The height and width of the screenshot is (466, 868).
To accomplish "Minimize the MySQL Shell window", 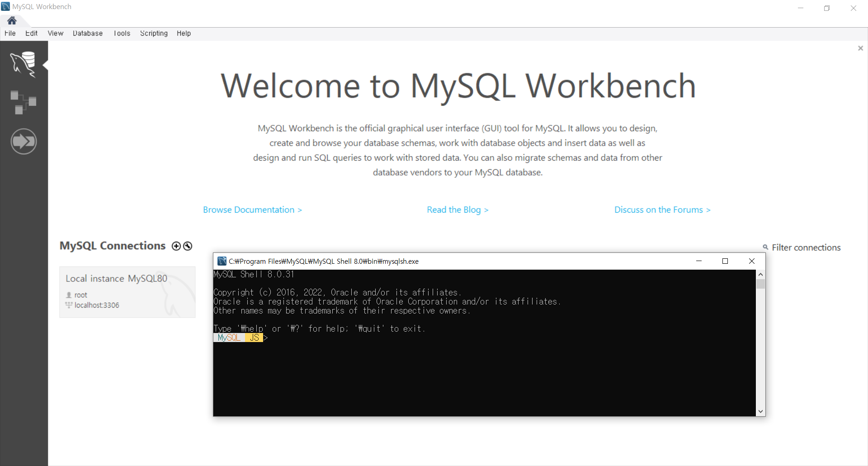I will pyautogui.click(x=699, y=261).
